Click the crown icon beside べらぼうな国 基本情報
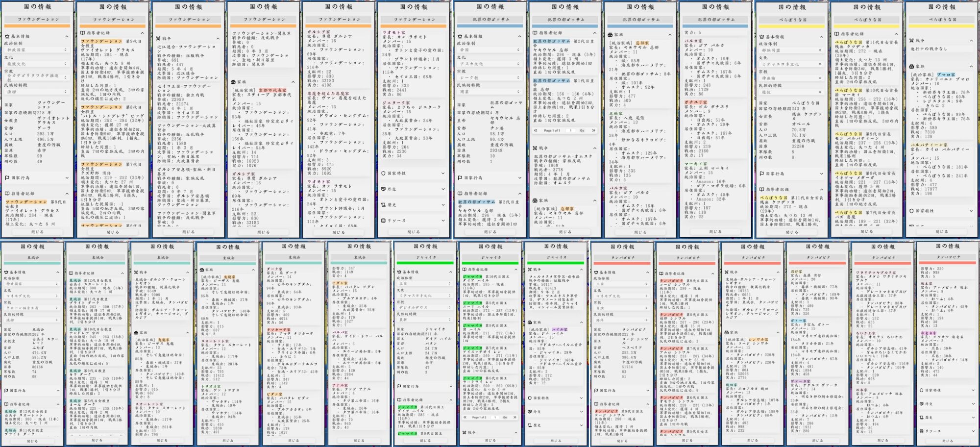Screen dimensions: 980x447 (x=761, y=37)
